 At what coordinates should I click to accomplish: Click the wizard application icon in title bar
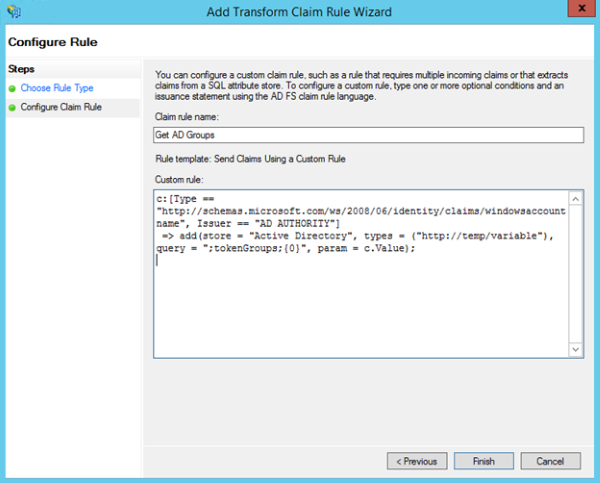(x=14, y=11)
